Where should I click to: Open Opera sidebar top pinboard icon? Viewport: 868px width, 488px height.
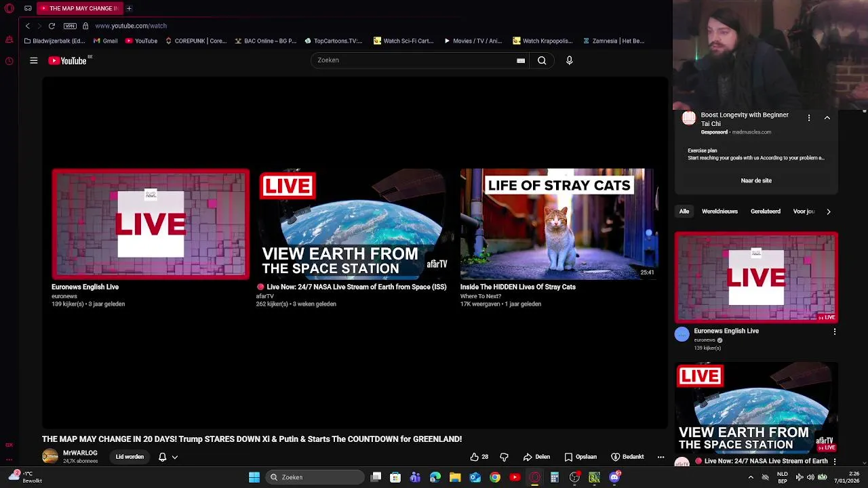(x=9, y=40)
